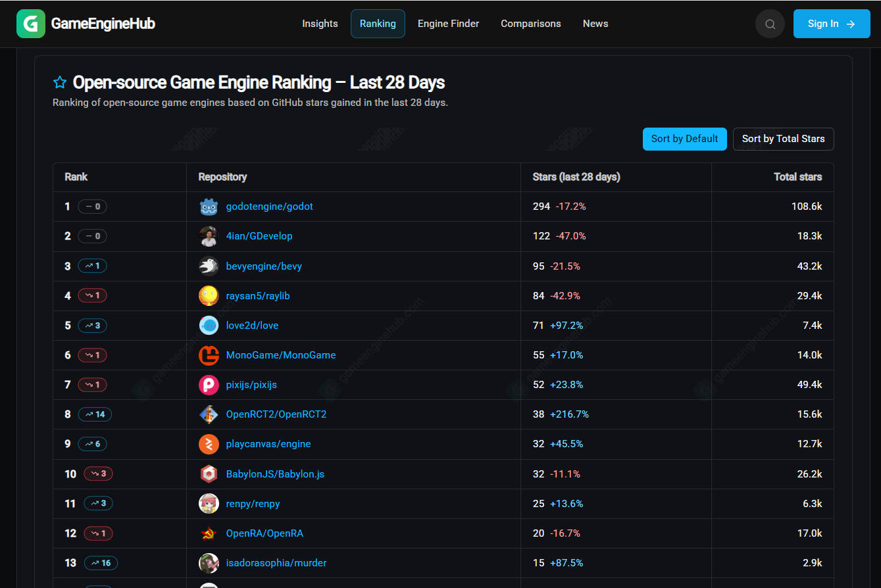The image size is (881, 588).
Task: Click the raylib yellow avatar icon
Action: [209, 296]
